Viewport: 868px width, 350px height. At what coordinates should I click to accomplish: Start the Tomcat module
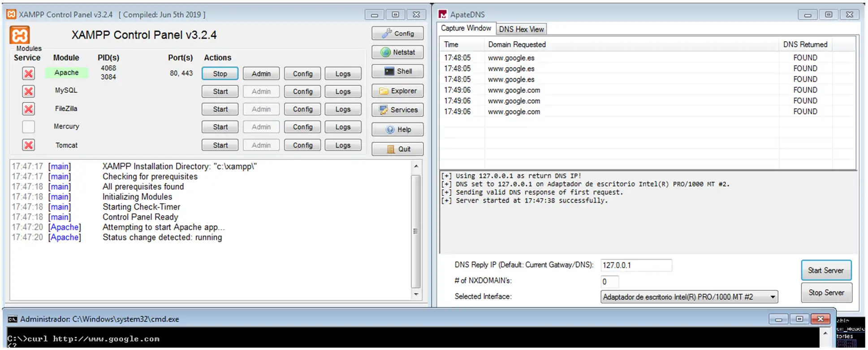tap(220, 145)
